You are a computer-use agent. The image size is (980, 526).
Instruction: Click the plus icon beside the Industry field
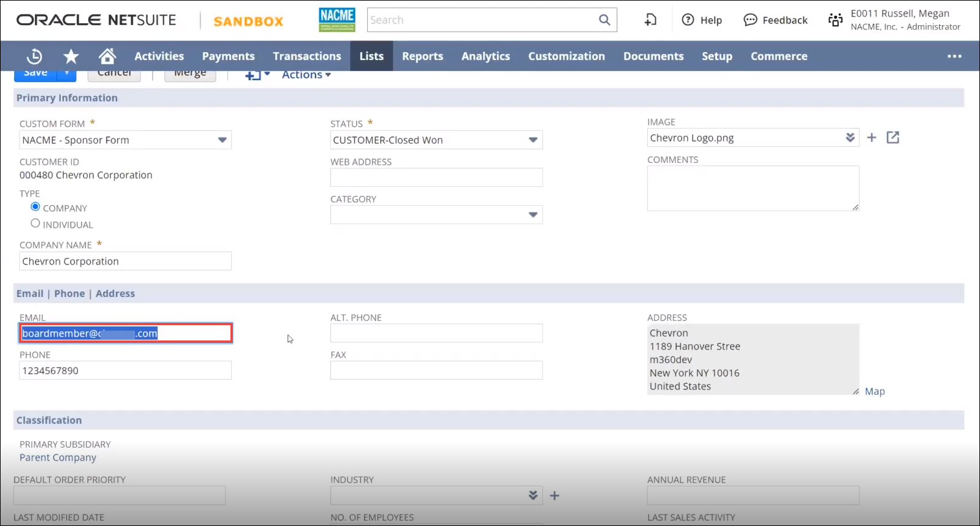(x=555, y=495)
